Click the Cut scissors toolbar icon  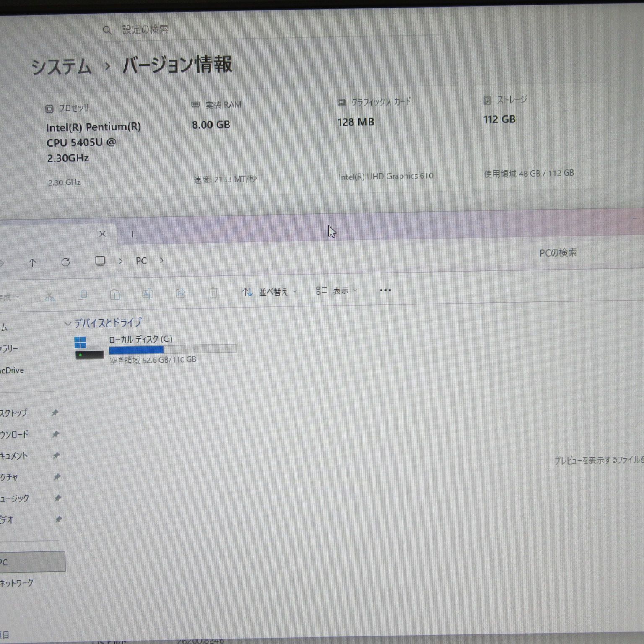point(49,296)
